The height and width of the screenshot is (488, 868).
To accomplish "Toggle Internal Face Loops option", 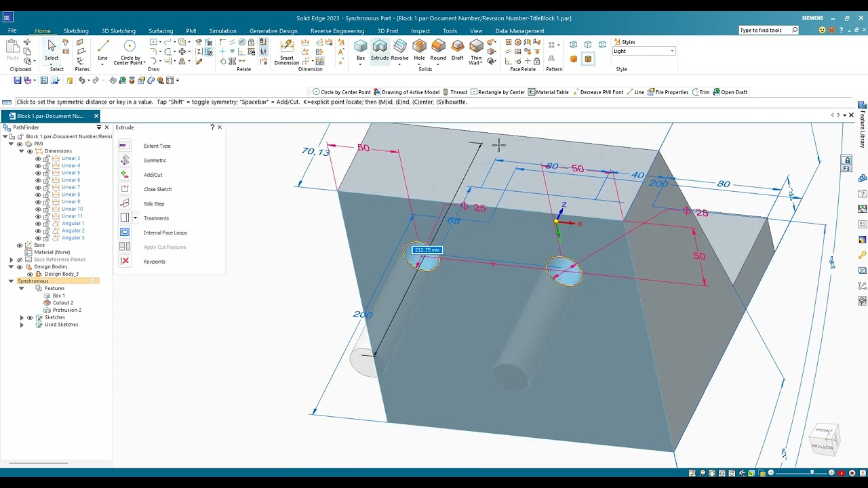I will [x=124, y=232].
